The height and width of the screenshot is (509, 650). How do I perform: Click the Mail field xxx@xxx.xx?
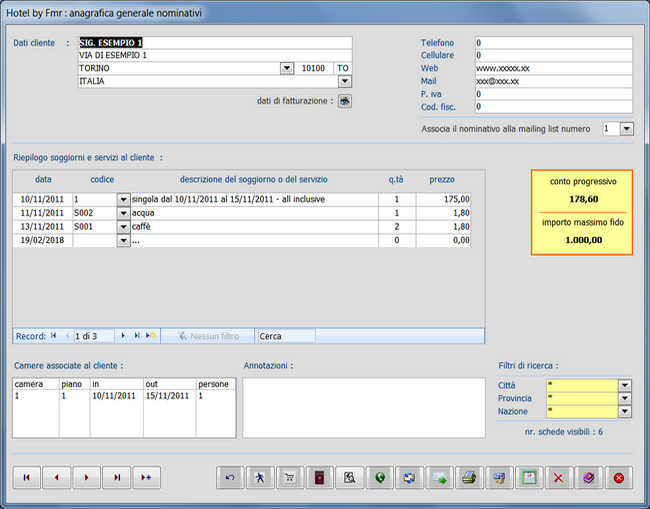click(554, 81)
